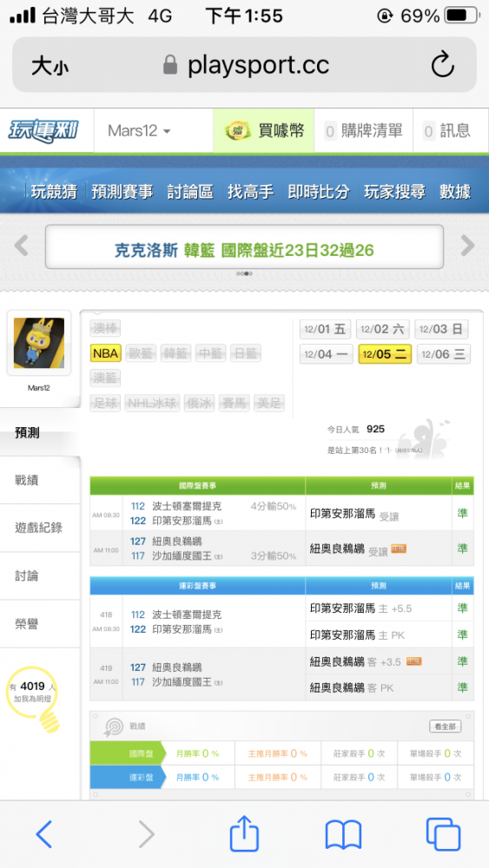Select the 日籃 league filter

[x=245, y=353]
